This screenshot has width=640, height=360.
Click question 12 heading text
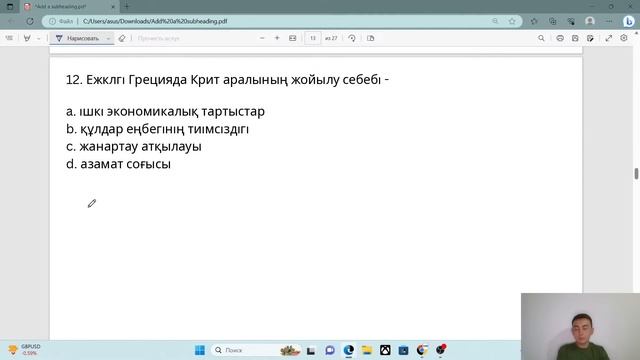click(227, 80)
